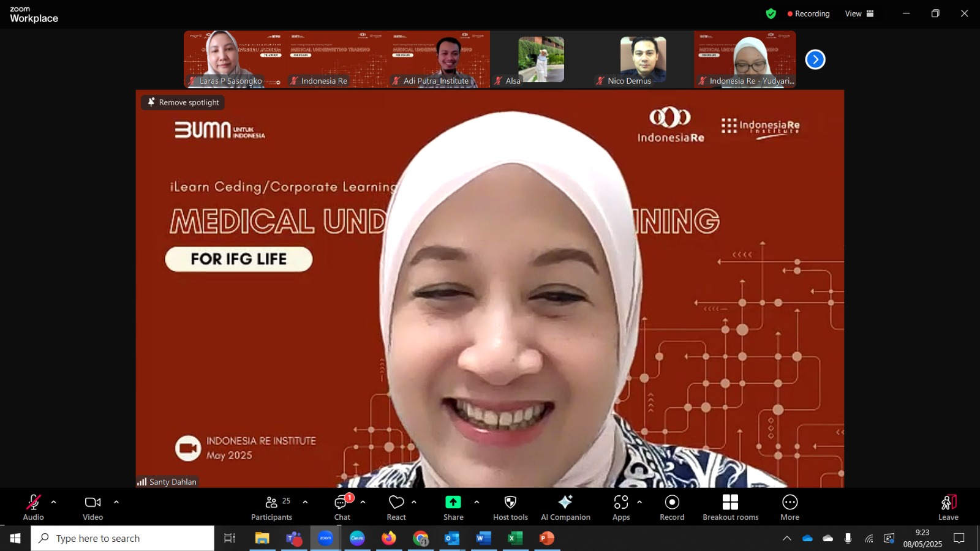Click the Leave meeting button
980x551 pixels.
948,508
